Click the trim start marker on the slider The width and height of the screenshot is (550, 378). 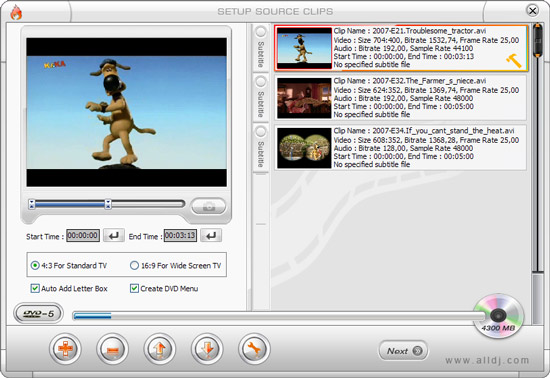click(x=32, y=204)
